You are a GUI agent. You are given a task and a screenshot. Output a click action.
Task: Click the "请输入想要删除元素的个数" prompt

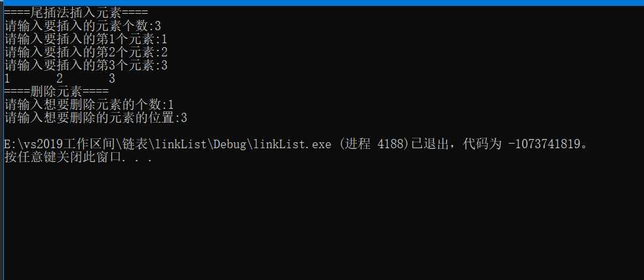coord(85,105)
